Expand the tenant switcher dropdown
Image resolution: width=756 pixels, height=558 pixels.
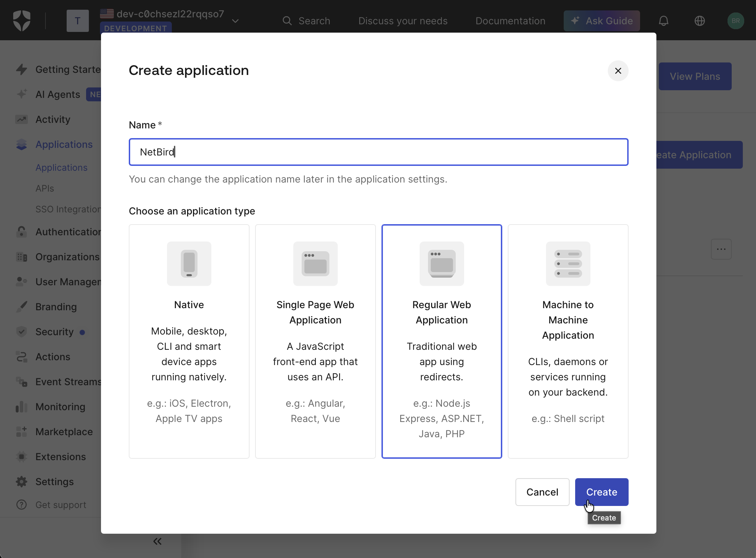click(235, 21)
